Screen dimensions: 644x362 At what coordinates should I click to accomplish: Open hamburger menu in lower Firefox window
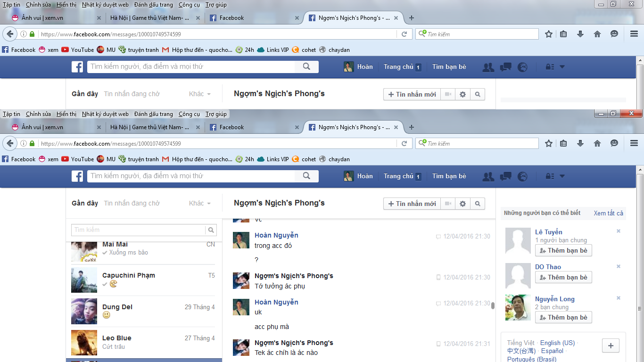(634, 143)
